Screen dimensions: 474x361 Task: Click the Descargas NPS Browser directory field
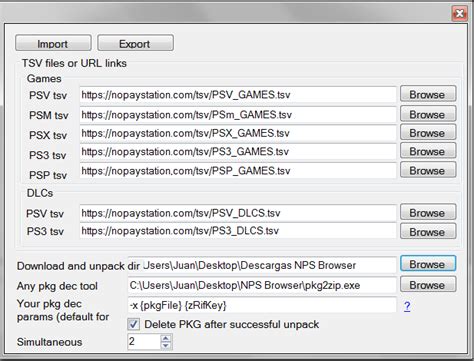click(262, 265)
